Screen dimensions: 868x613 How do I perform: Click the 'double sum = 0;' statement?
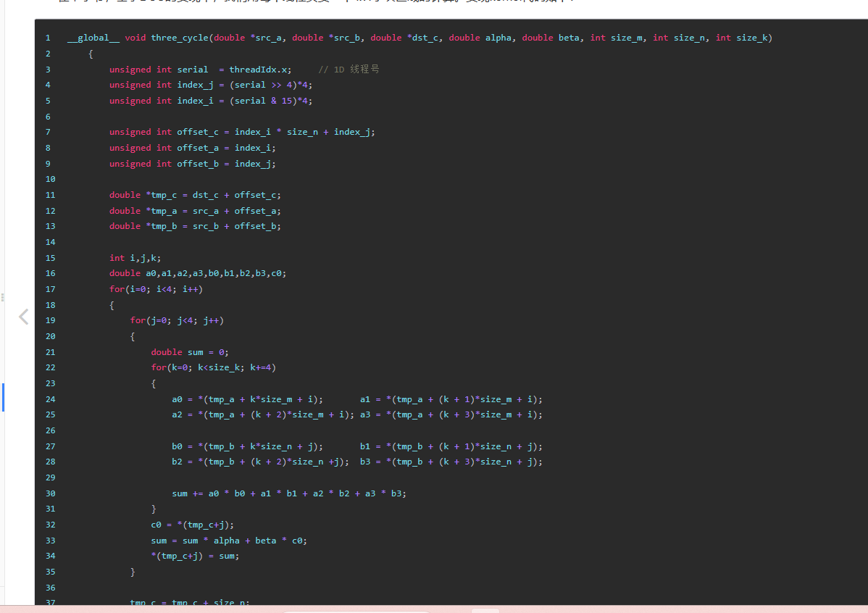coord(190,353)
